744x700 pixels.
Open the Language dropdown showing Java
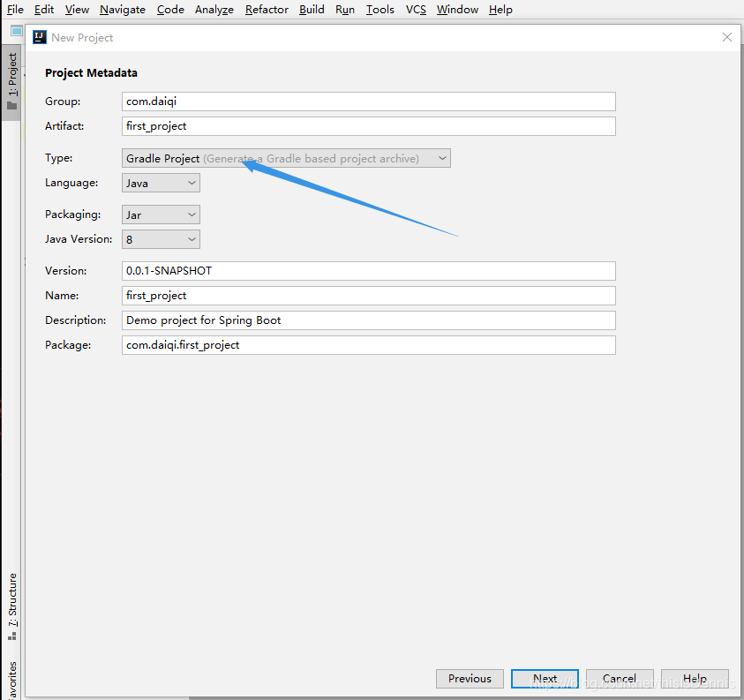click(161, 183)
